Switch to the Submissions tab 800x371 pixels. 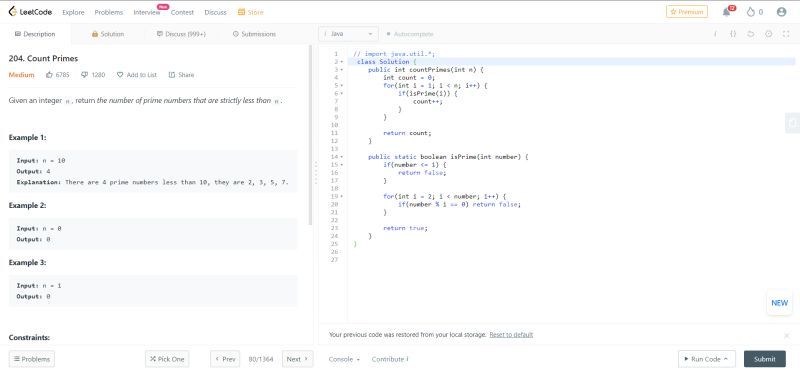click(x=254, y=34)
